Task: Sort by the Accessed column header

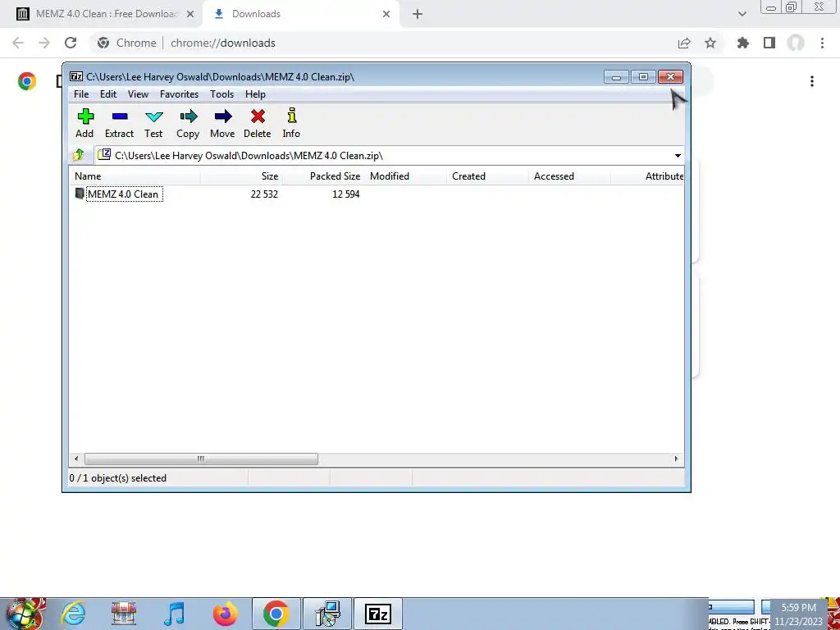Action: 569,176
